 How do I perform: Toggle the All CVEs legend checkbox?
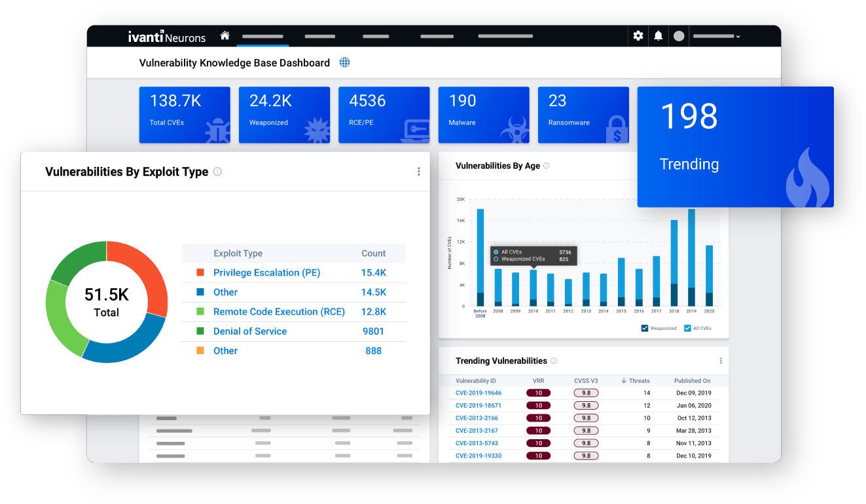click(x=687, y=328)
